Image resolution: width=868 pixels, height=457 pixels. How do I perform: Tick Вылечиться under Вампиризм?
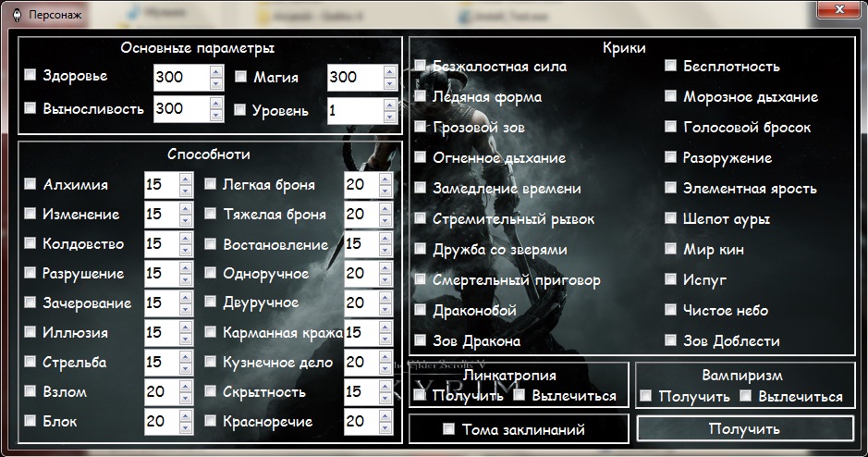[x=746, y=396]
